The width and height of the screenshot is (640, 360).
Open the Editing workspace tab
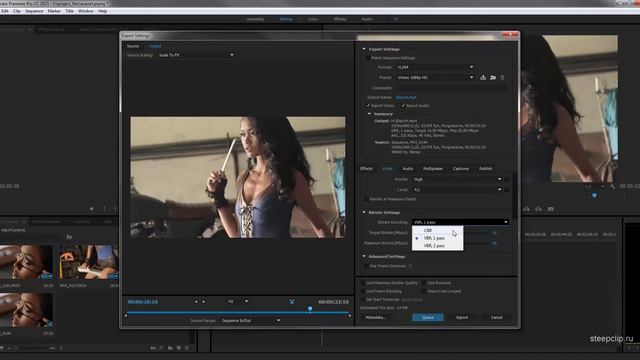[x=286, y=19]
